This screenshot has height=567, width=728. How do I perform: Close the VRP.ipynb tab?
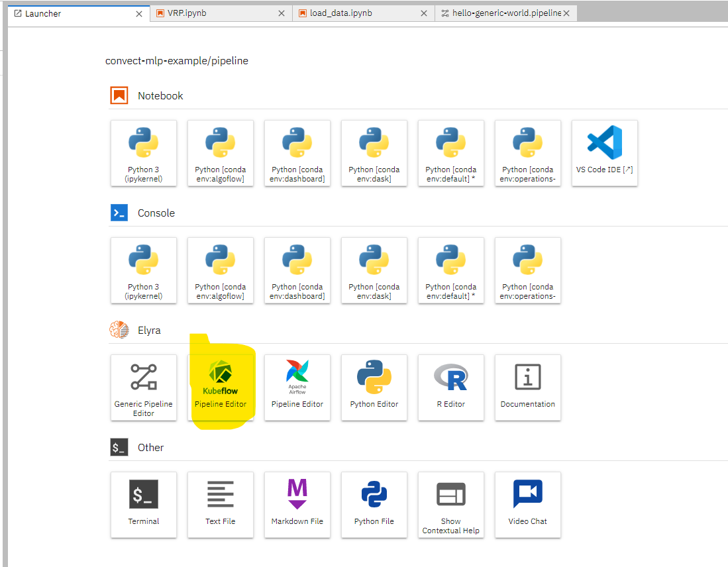pos(282,13)
